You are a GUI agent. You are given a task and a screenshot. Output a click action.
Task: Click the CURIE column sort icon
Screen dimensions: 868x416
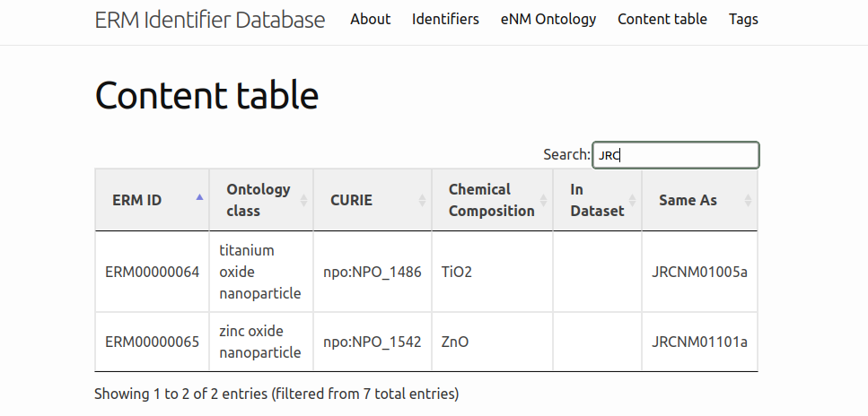pos(422,200)
